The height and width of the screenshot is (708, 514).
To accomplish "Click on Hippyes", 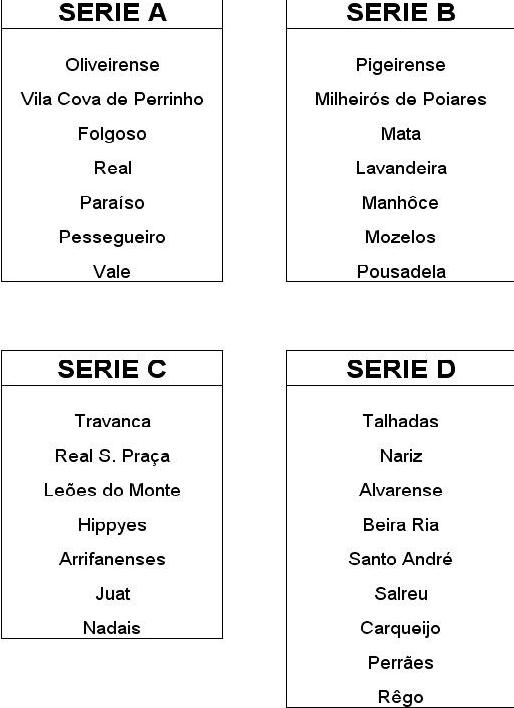I will (112, 525).
